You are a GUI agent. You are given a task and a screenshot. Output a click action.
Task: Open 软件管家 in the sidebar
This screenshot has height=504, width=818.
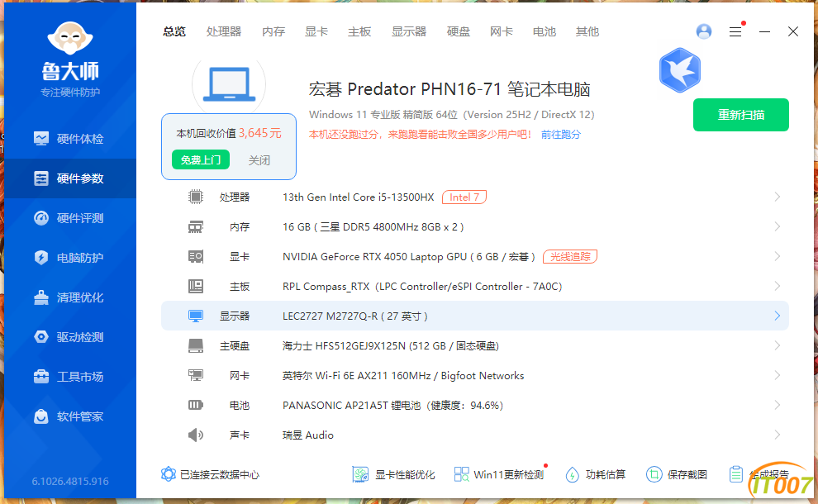pyautogui.click(x=70, y=416)
